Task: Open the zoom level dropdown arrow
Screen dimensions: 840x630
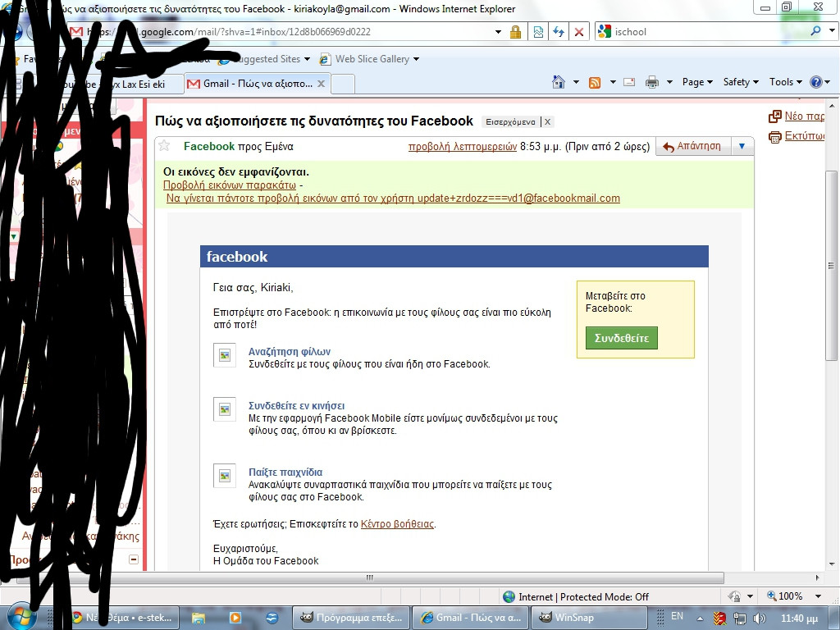Action: [818, 596]
